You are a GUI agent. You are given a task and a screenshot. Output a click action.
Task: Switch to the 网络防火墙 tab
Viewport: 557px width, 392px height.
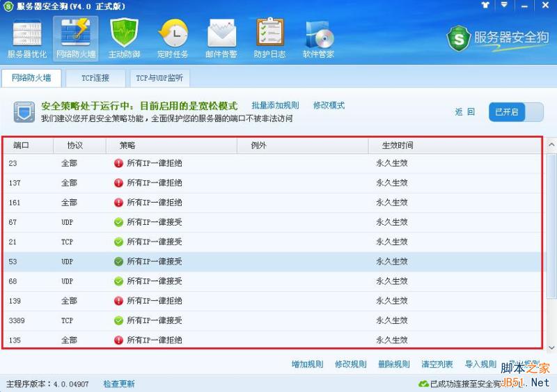click(x=31, y=78)
